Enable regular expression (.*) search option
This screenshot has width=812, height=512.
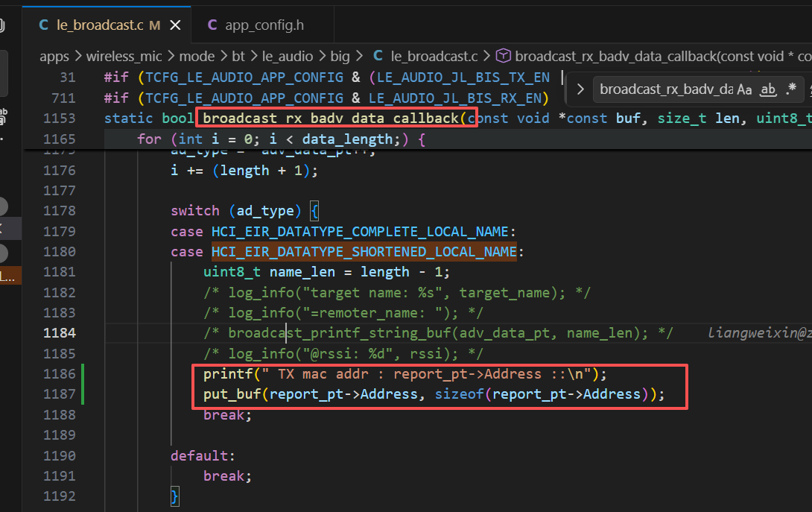pos(790,89)
